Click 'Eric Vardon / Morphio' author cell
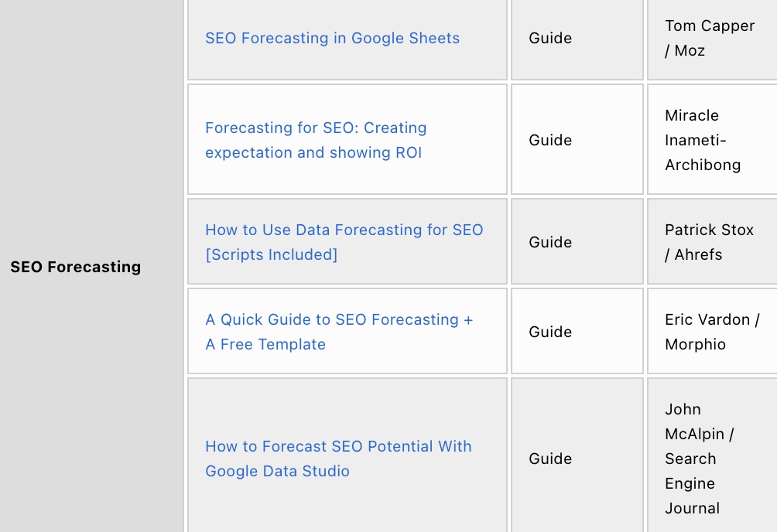This screenshot has width=777, height=532. (712, 332)
